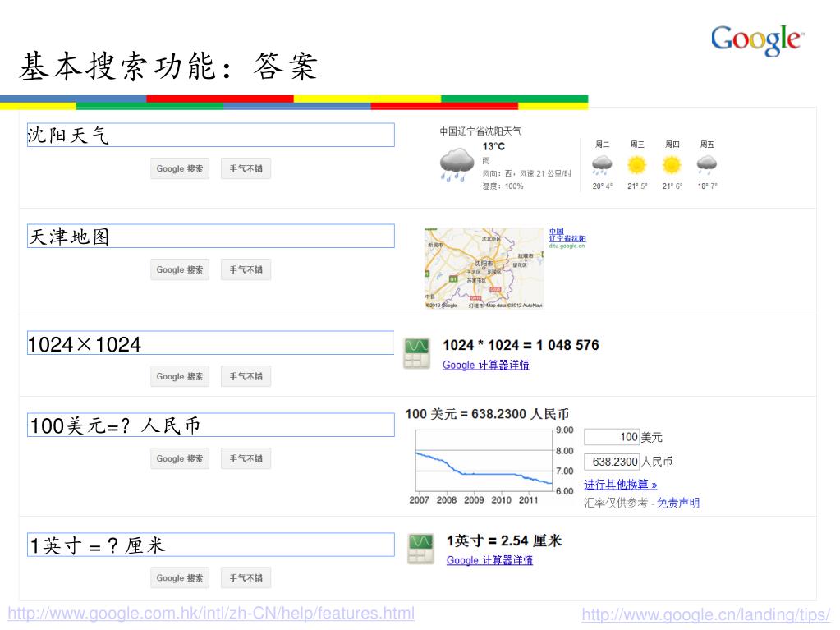Viewport: 840px width, 630px height.
Task: Open the 沈阳市 map thumbnail
Action: point(484,269)
